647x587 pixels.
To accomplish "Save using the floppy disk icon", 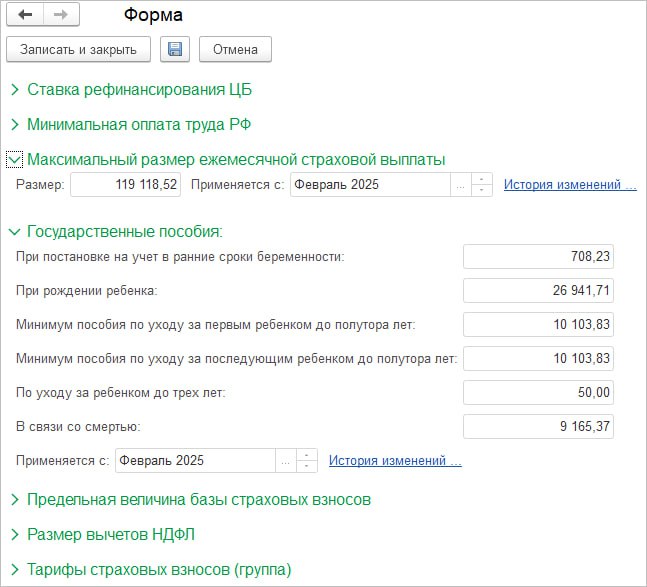I will [175, 50].
